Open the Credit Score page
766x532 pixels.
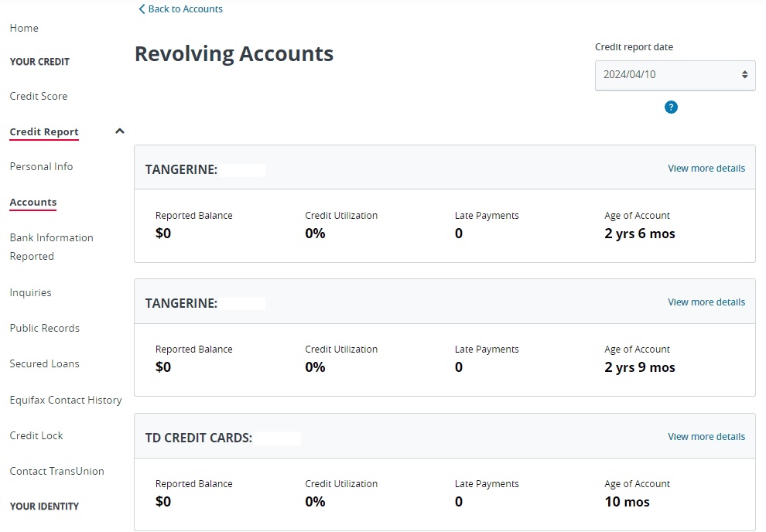(x=38, y=96)
